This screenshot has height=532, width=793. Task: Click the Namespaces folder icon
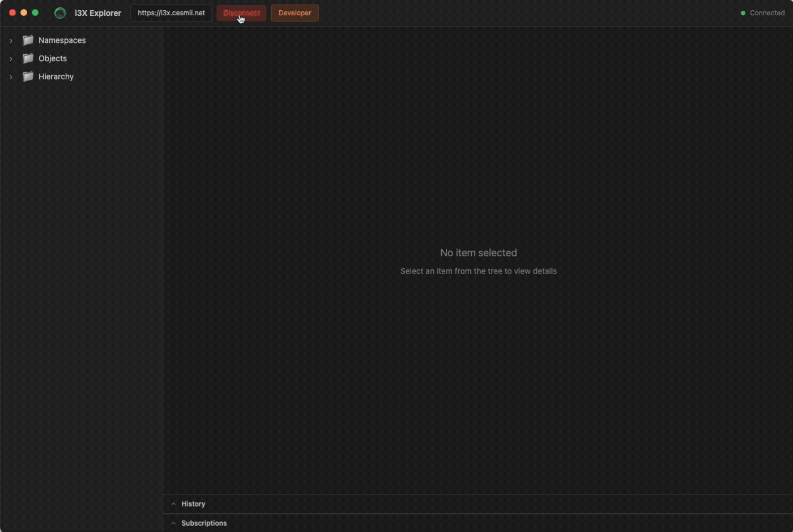pyautogui.click(x=28, y=40)
